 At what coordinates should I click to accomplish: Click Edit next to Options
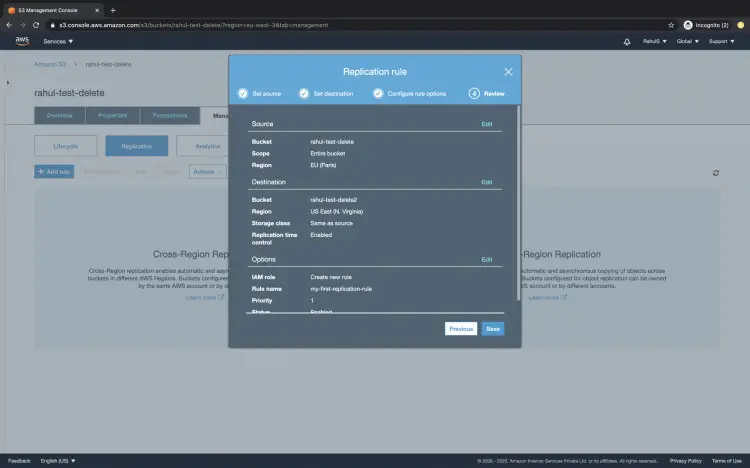click(x=486, y=259)
